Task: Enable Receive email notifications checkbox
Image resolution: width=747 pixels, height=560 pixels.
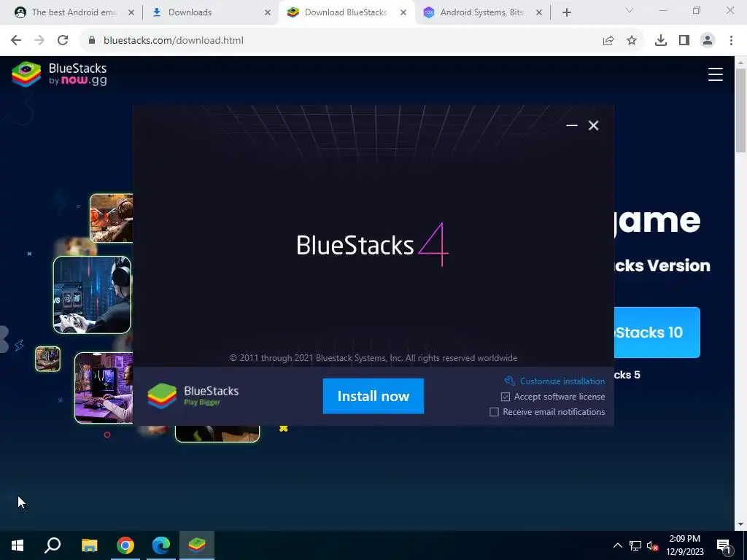Action: (494, 412)
